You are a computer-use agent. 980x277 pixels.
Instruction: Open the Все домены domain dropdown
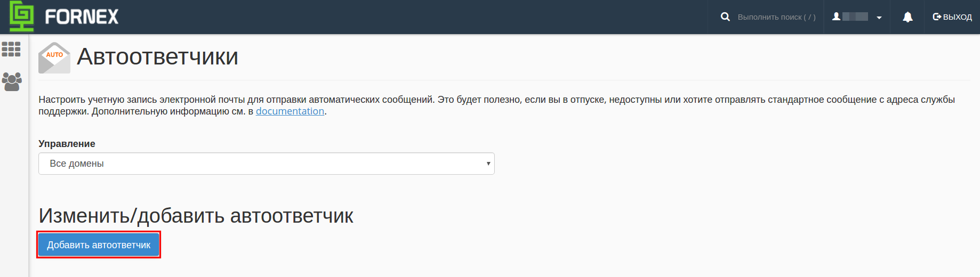pyautogui.click(x=267, y=164)
